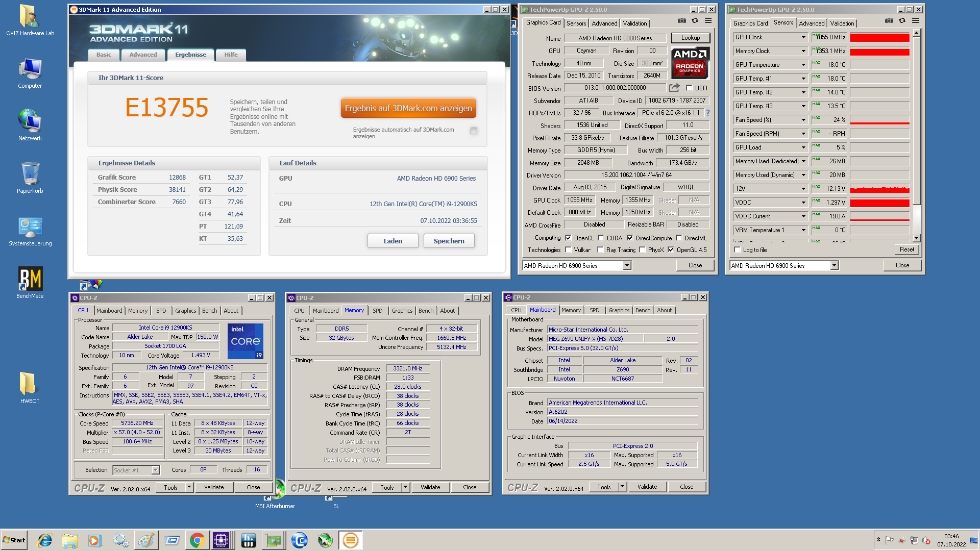Click Bus Interface question mark help icon

coord(708,113)
